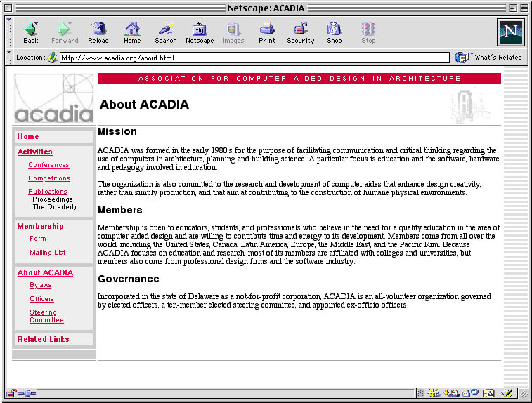Open the Steering Committee link
532x403 pixels.
pos(46,316)
